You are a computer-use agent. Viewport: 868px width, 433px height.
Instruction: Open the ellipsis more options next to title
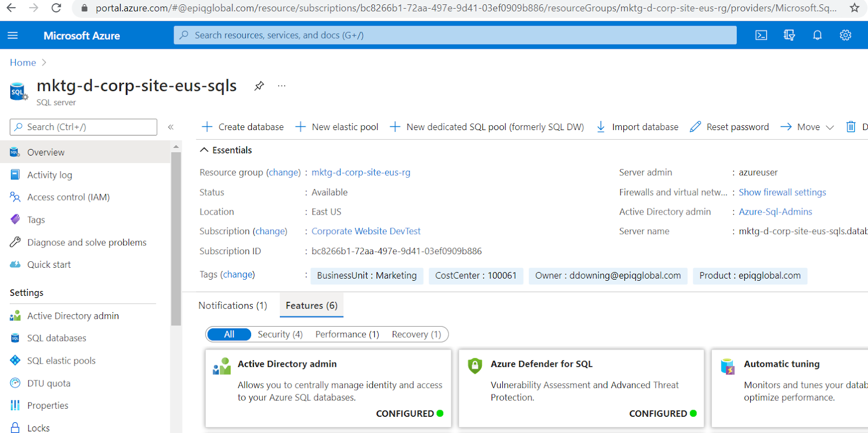(282, 86)
